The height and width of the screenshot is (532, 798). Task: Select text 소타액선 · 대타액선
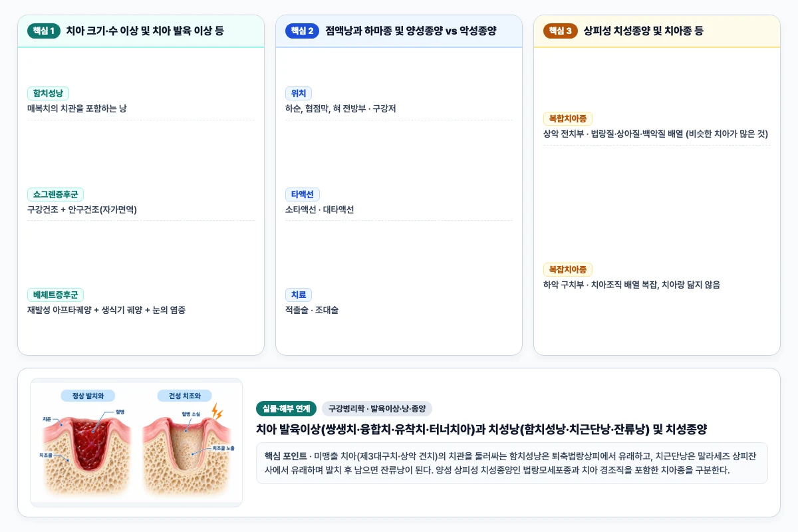click(x=320, y=209)
